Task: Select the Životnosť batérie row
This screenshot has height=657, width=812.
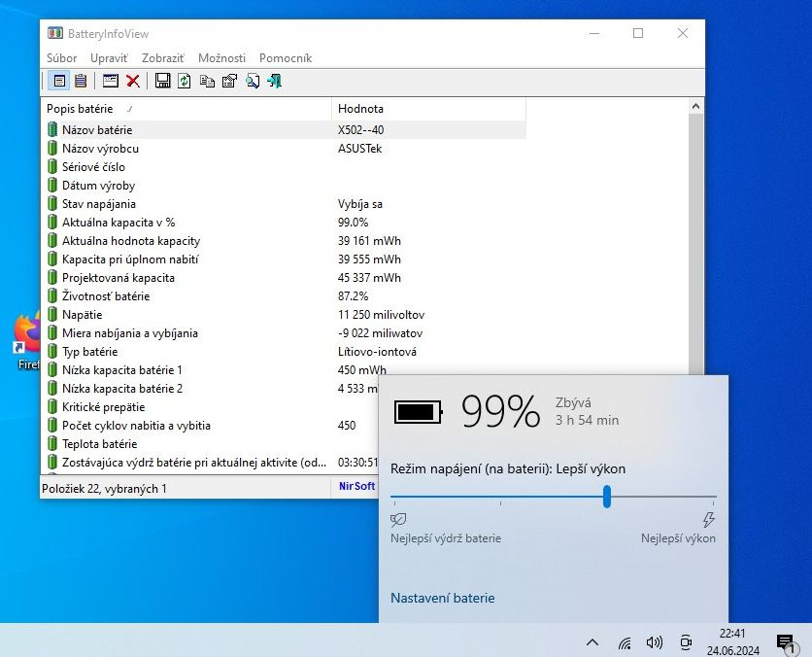Action: 286,296
